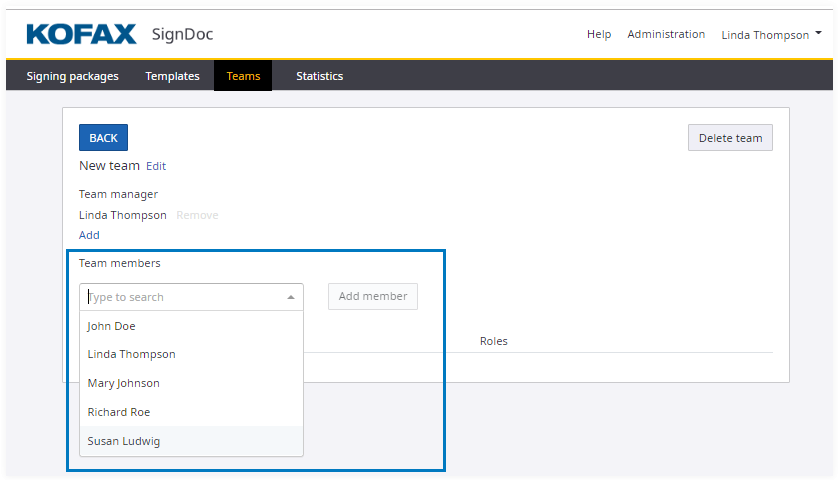Screen dimensions: 839x482
Task: Select Susan Ludwig from the list
Action: coord(123,441)
